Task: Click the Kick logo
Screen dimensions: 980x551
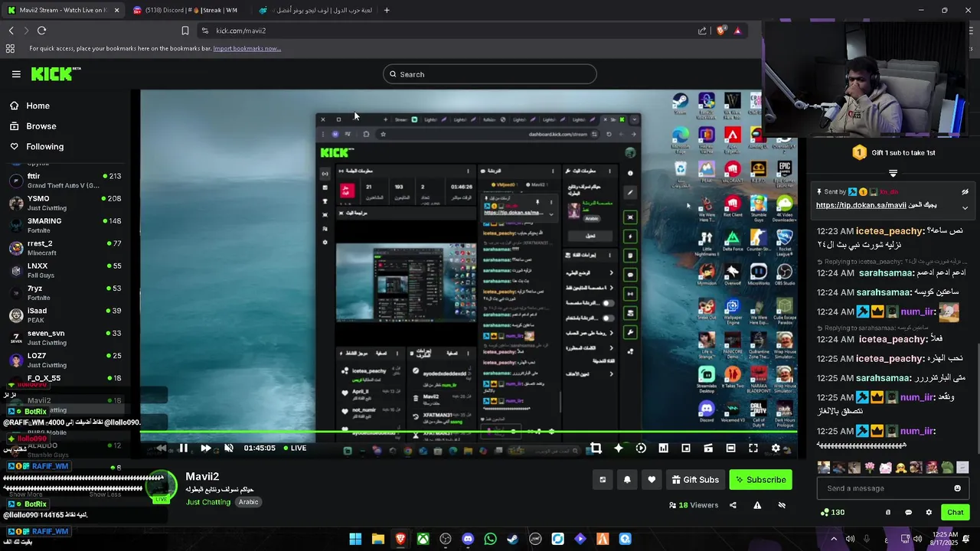Action: (56, 73)
